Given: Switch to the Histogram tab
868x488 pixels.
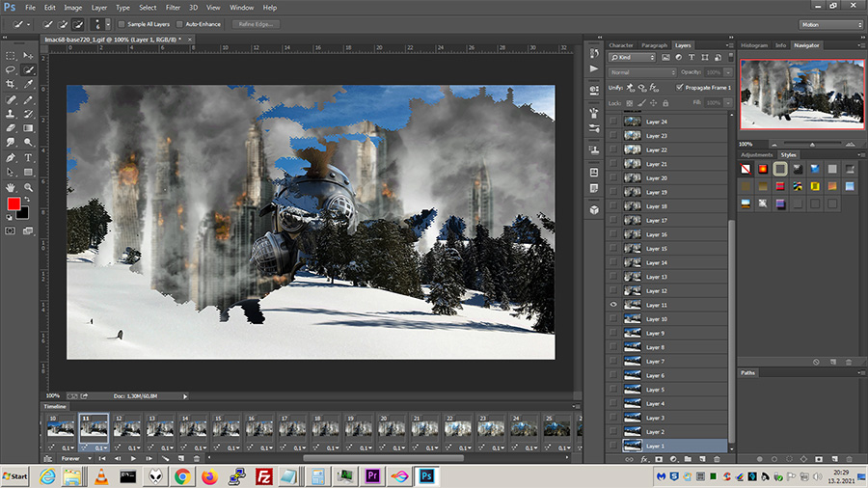Looking at the screenshot, I should tap(754, 45).
